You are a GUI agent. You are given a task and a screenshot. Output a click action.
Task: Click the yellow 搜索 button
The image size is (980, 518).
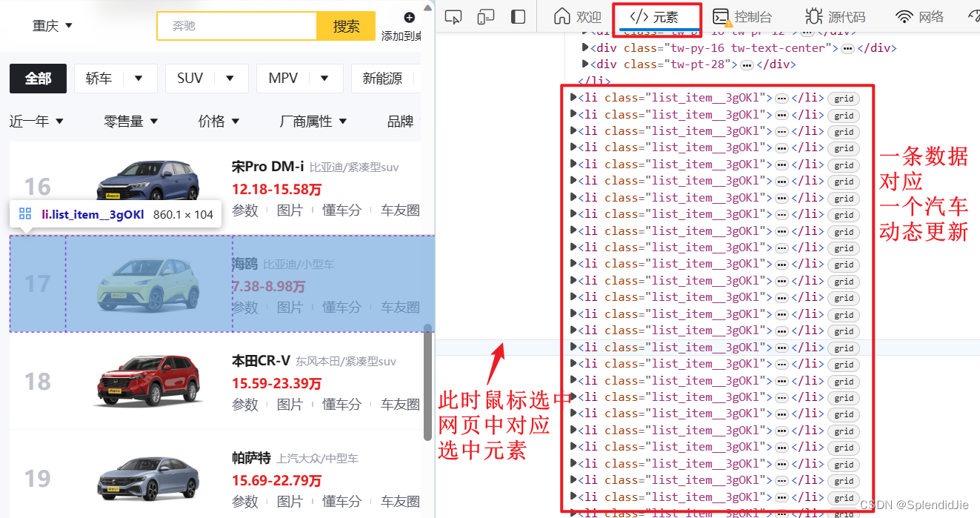click(346, 26)
